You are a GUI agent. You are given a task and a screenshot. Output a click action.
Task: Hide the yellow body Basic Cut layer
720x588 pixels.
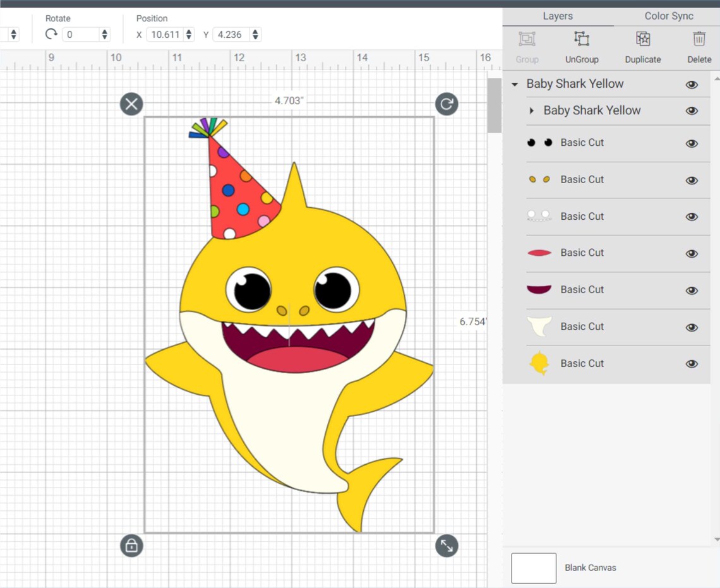pyautogui.click(x=692, y=364)
